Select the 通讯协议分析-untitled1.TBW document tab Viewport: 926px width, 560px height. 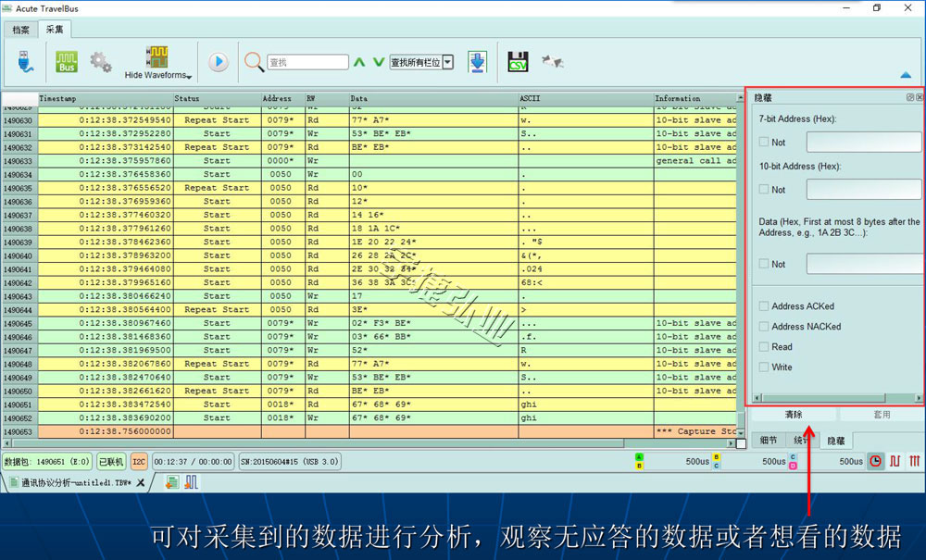click(x=77, y=482)
